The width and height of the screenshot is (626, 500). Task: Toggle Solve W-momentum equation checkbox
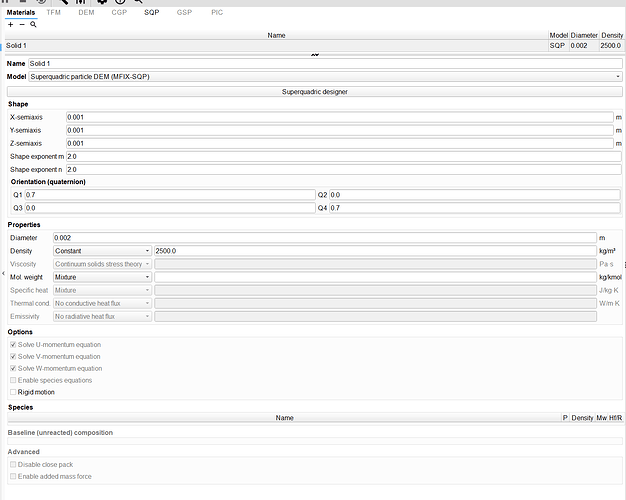click(14, 368)
